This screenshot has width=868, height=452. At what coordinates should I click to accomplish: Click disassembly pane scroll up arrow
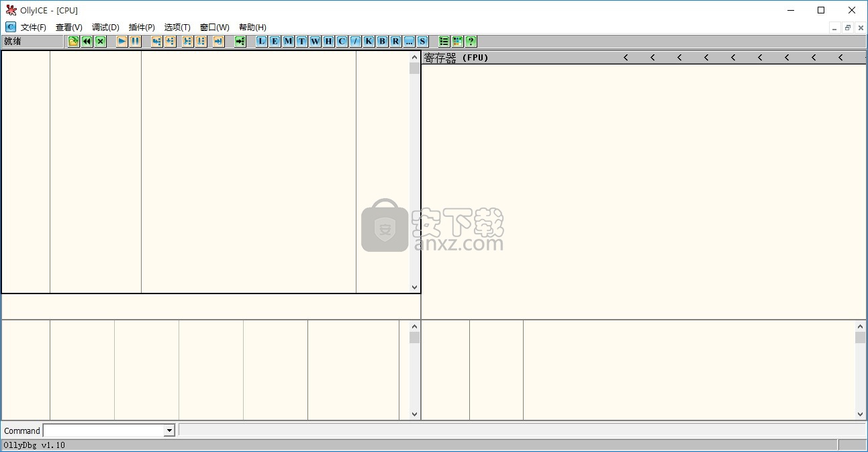[414, 57]
